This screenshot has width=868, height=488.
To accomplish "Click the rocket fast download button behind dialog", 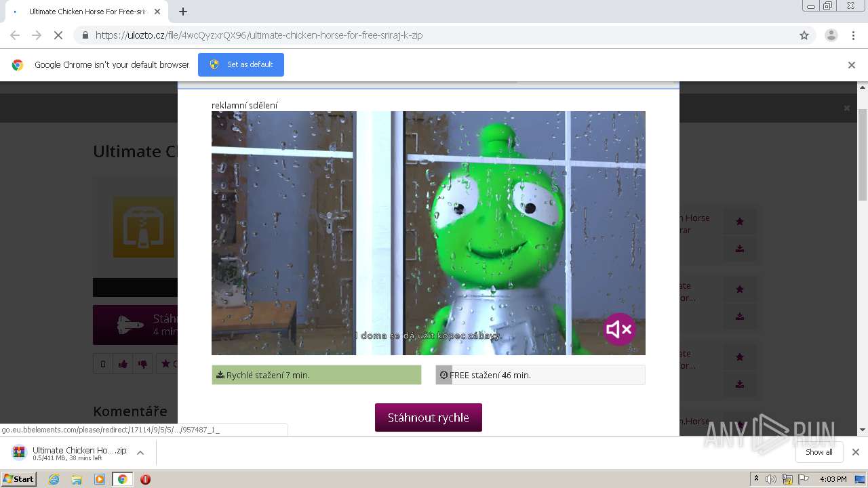I will tap(136, 325).
